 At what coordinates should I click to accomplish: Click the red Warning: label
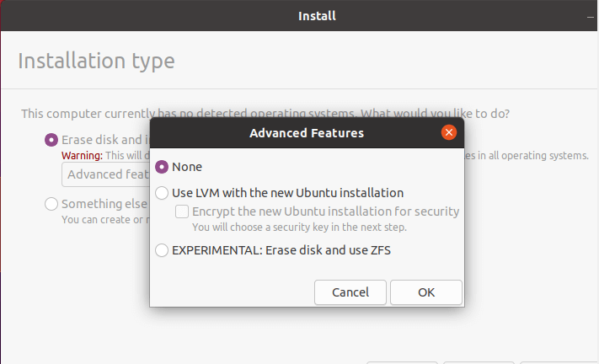click(x=82, y=156)
